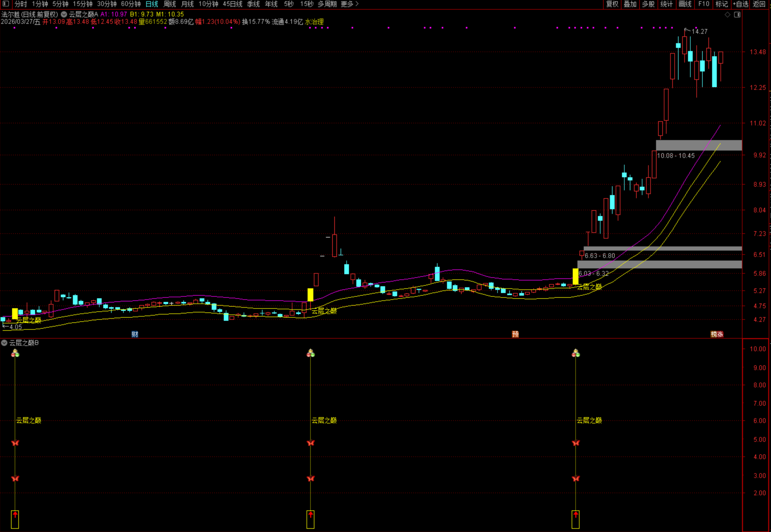The height and width of the screenshot is (532, 771).
Task: Click the 画线 drawing tools button
Action: pyautogui.click(x=685, y=4)
